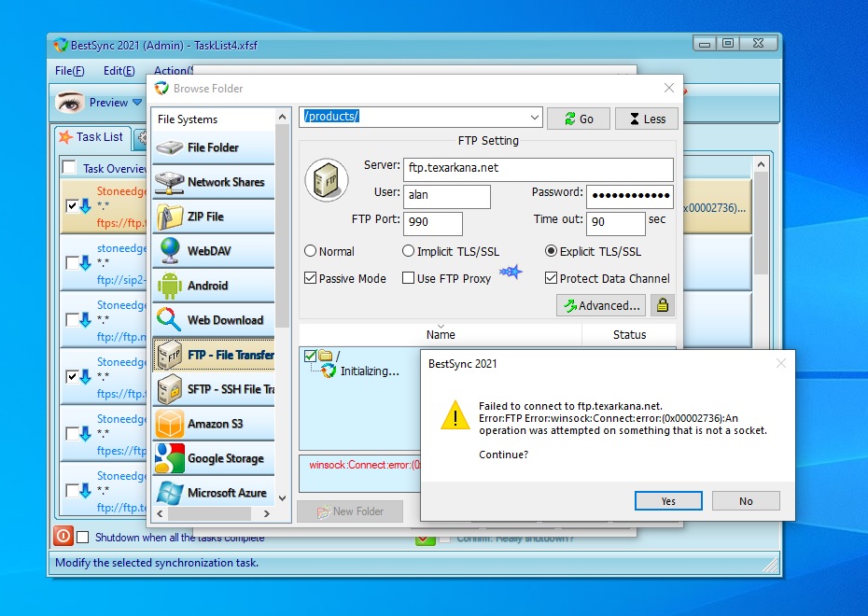
Task: Open Advanced FTP settings
Action: [x=601, y=305]
